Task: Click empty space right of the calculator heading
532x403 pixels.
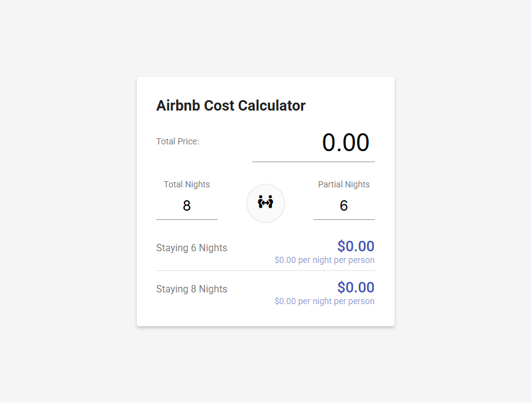Action: point(350,106)
